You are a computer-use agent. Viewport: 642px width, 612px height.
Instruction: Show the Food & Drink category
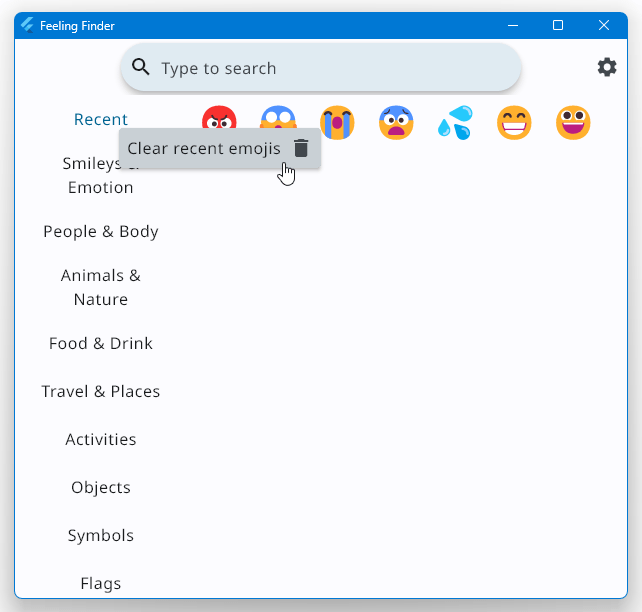tap(101, 343)
